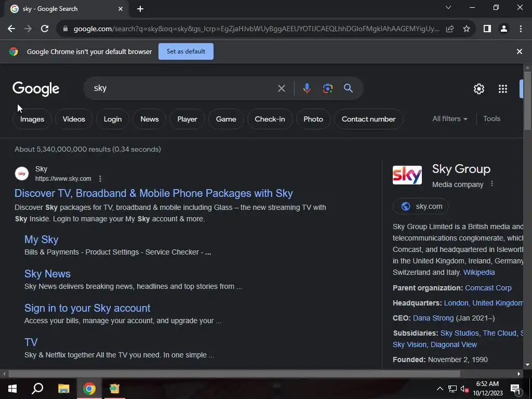Screen dimensions: 532x399
Task: Open Chrome profile menu
Action: point(504,29)
